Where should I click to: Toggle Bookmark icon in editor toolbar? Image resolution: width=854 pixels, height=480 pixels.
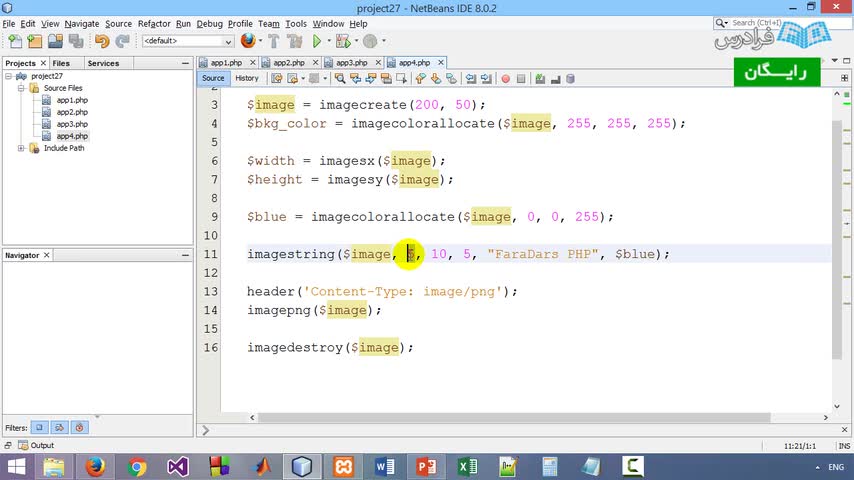tap(452, 79)
